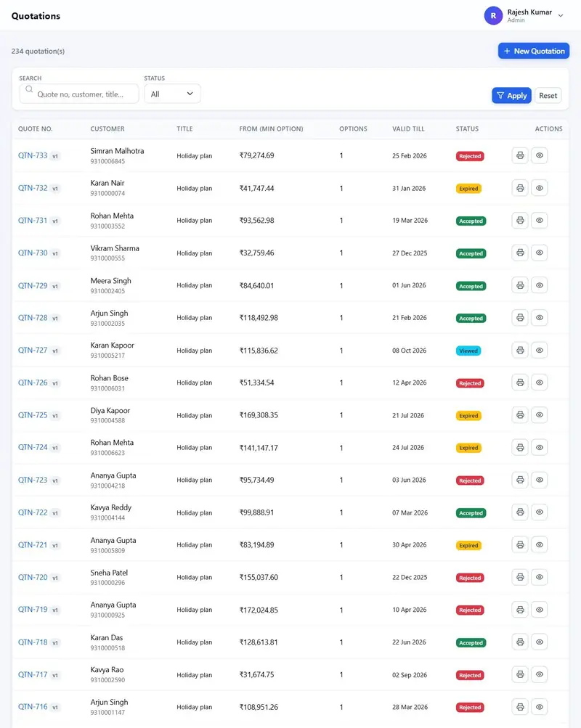View quotation QTN-728 details
This screenshot has width=581, height=728.
point(539,318)
